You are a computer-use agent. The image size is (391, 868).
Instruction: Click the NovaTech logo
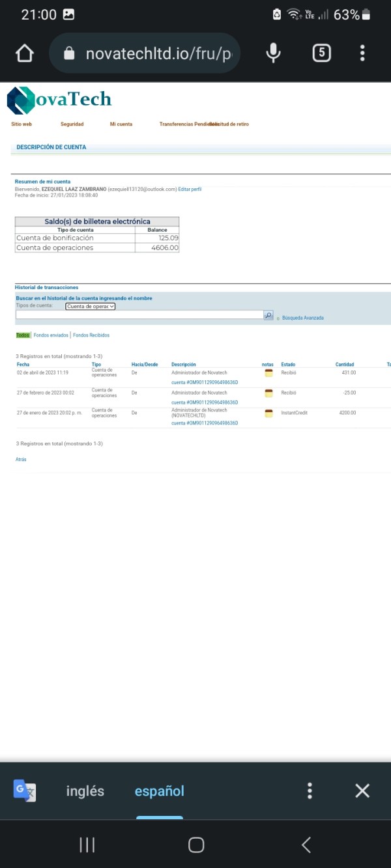tap(59, 100)
